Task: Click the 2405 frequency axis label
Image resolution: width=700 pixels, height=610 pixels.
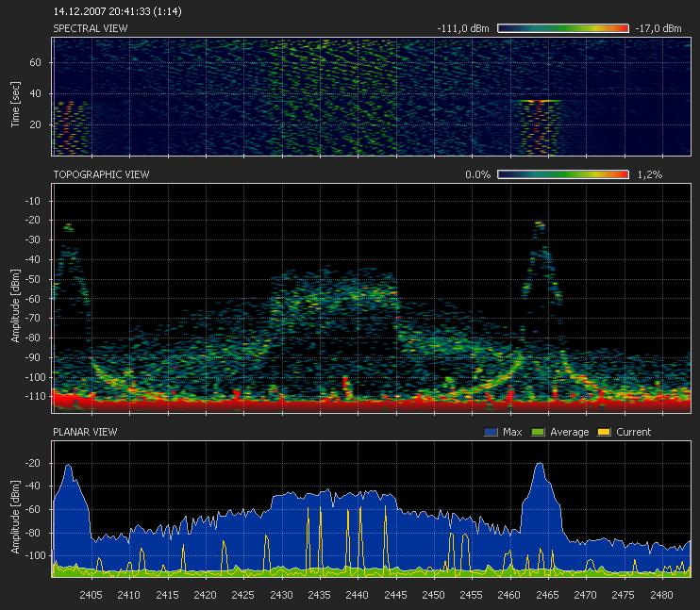Action: coord(92,595)
